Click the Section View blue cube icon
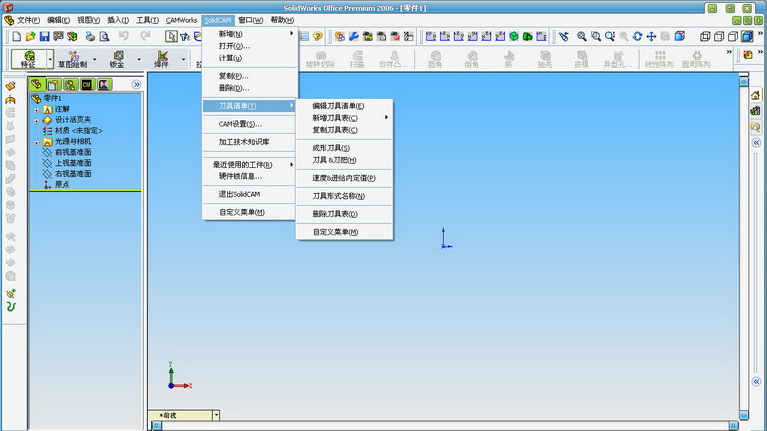This screenshot has width=767, height=431. coord(680,36)
